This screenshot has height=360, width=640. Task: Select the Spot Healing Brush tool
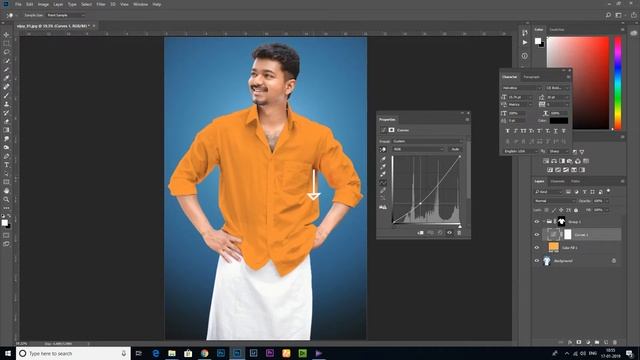coord(6,87)
